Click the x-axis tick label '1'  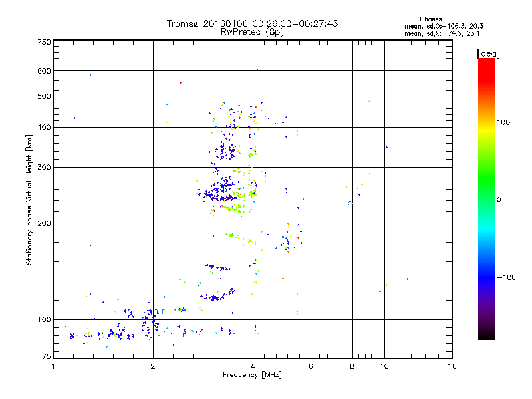tap(53, 366)
